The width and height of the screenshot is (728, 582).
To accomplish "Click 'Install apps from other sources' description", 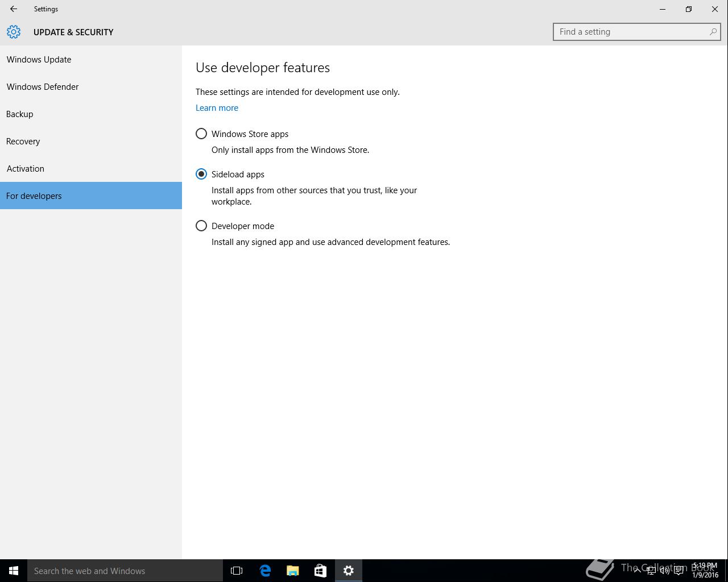I will point(315,196).
